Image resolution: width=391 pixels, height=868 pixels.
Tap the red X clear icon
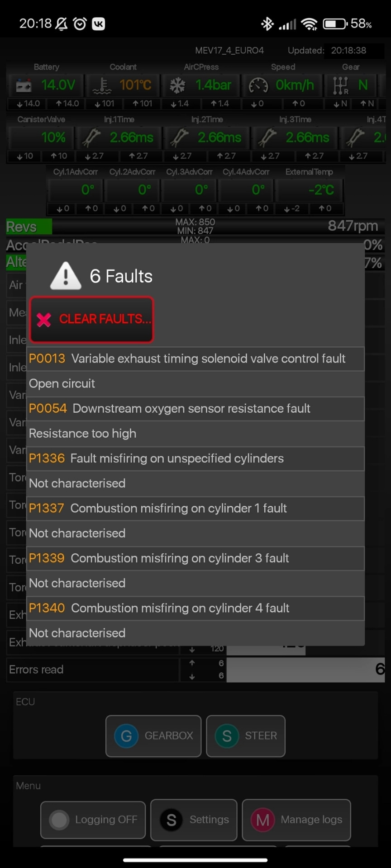[44, 320]
